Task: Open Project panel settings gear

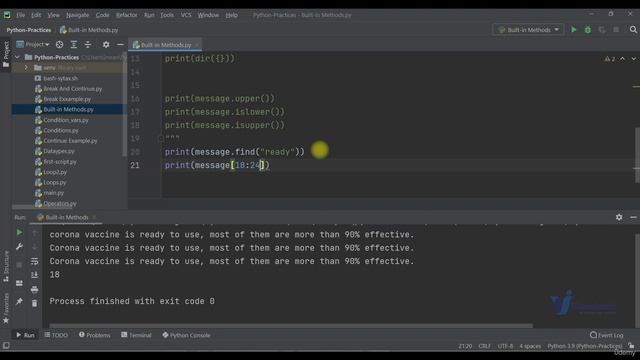Action: pyautogui.click(x=106, y=44)
